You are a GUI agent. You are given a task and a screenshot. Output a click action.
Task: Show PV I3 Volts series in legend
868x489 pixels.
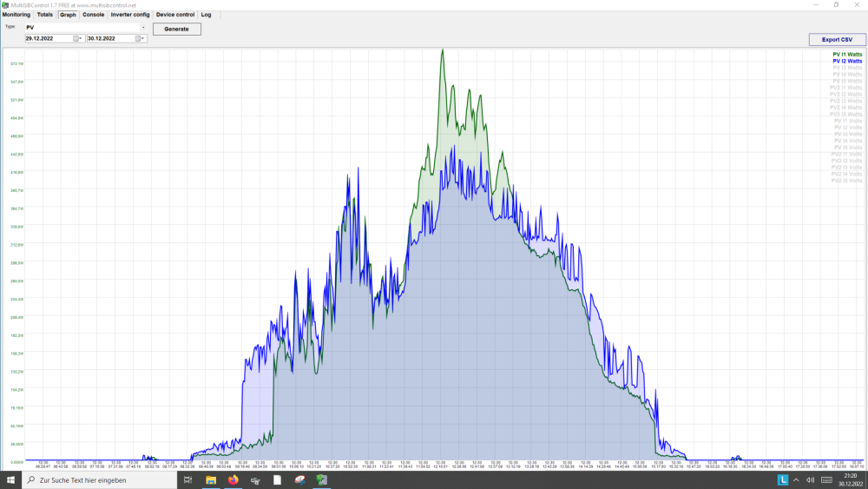click(848, 134)
